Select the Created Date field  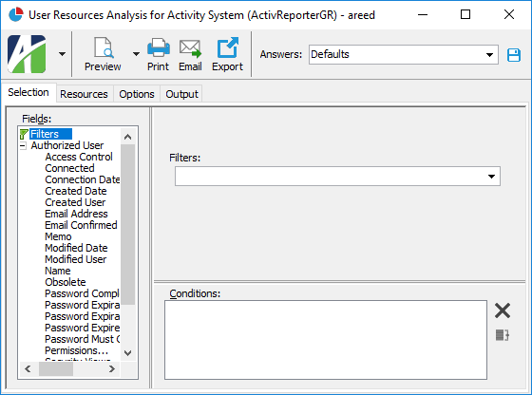[x=76, y=191]
